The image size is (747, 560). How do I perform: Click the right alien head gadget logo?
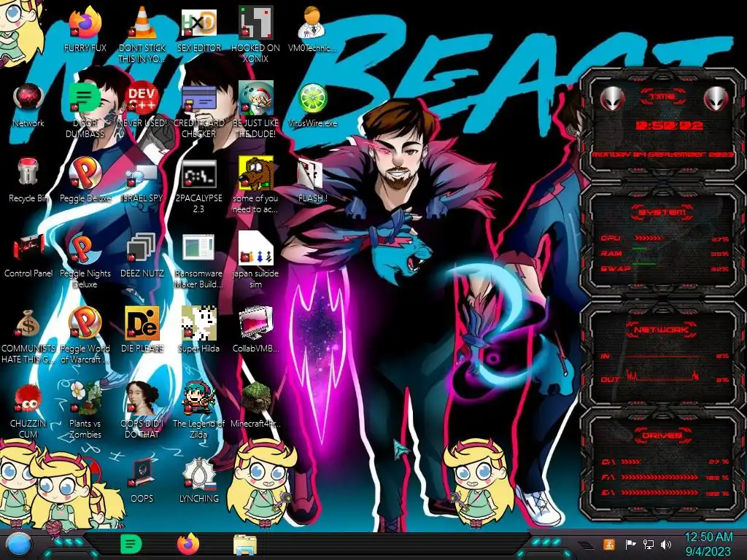[x=716, y=99]
